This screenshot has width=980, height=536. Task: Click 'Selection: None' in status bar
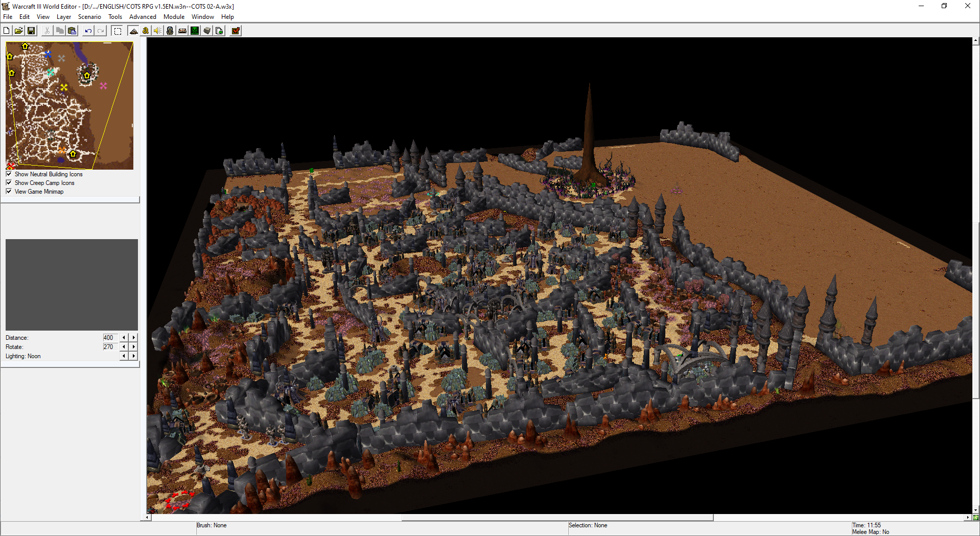pyautogui.click(x=588, y=525)
